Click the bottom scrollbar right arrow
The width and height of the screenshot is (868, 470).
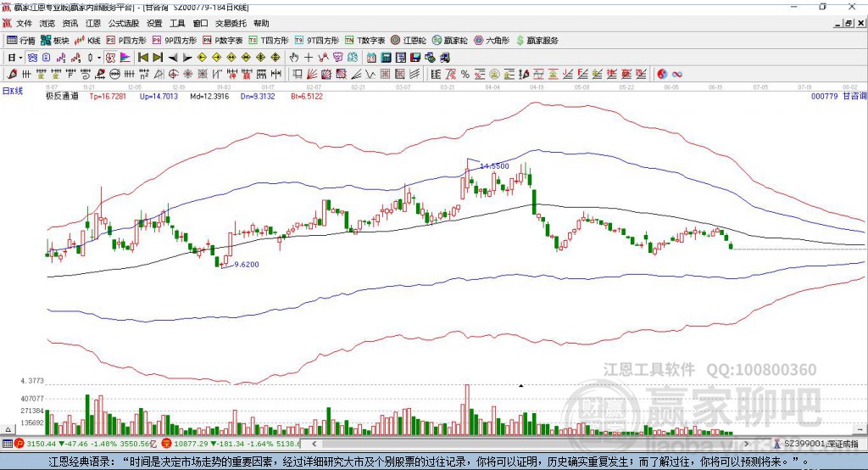[x=746, y=444]
